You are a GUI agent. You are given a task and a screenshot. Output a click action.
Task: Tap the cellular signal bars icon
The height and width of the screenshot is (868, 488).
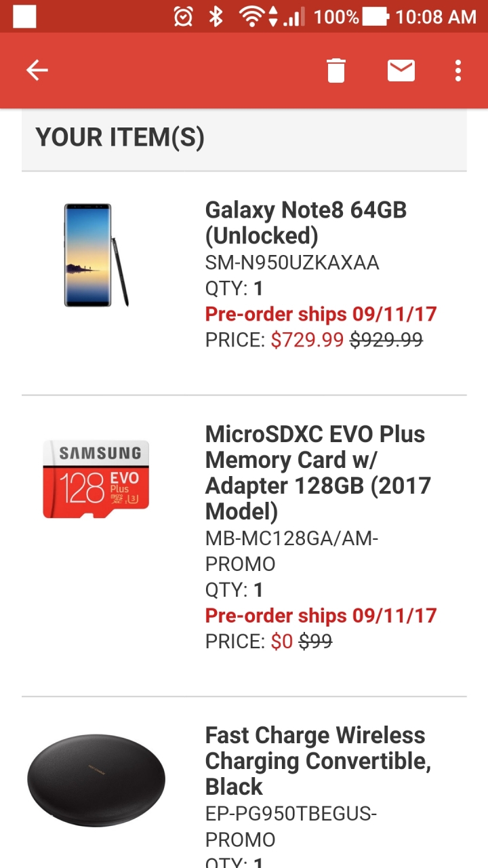click(293, 17)
